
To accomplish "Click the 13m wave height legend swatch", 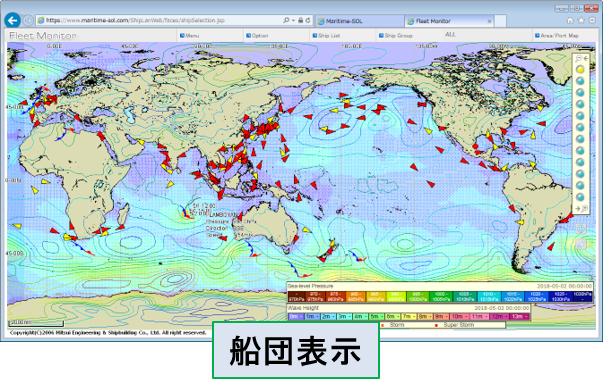I will click(x=520, y=317).
